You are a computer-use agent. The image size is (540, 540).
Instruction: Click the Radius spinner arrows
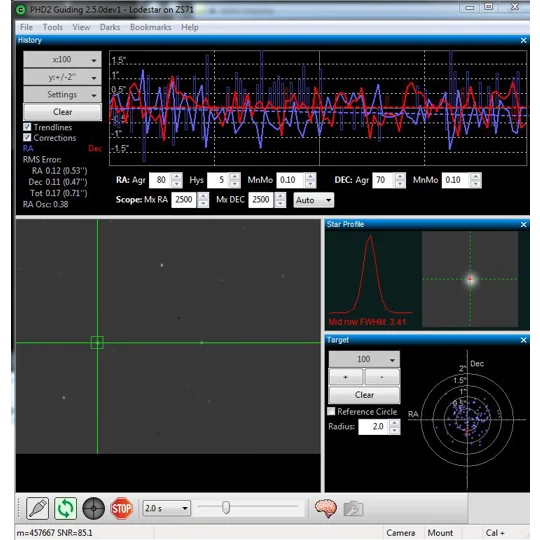coord(395,427)
